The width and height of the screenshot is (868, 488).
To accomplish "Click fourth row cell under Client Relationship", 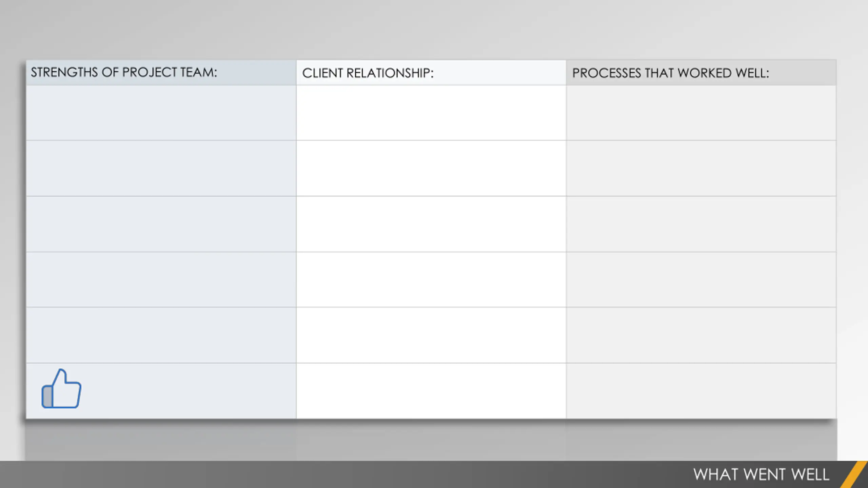I will tap(431, 280).
